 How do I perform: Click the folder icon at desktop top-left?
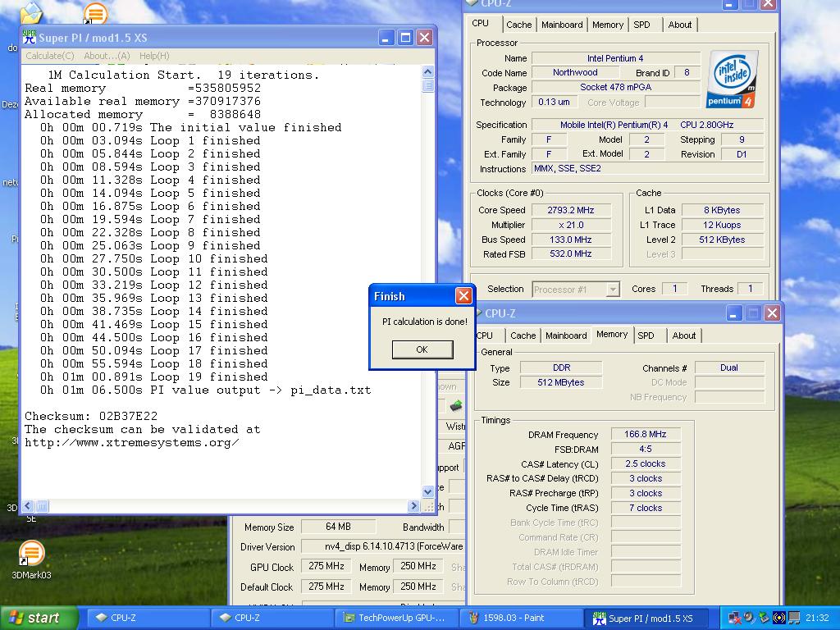click(31, 13)
